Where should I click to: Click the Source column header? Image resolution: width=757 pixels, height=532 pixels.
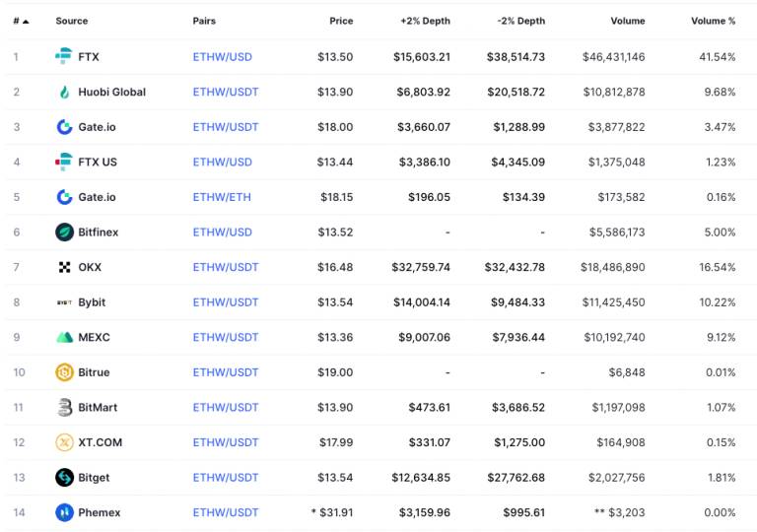pyautogui.click(x=71, y=21)
